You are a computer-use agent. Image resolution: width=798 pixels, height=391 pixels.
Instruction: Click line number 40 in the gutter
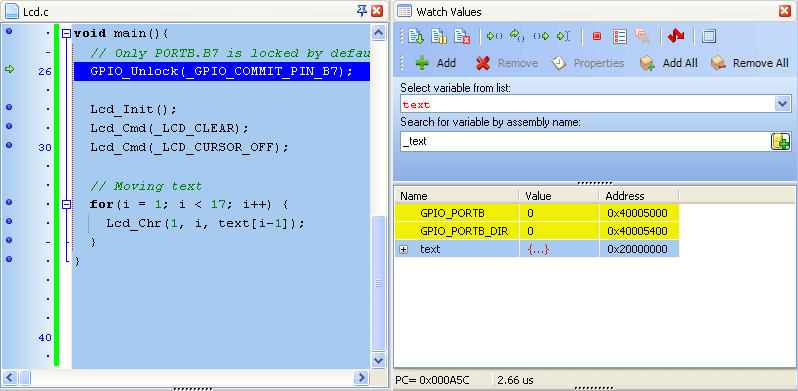(45, 338)
